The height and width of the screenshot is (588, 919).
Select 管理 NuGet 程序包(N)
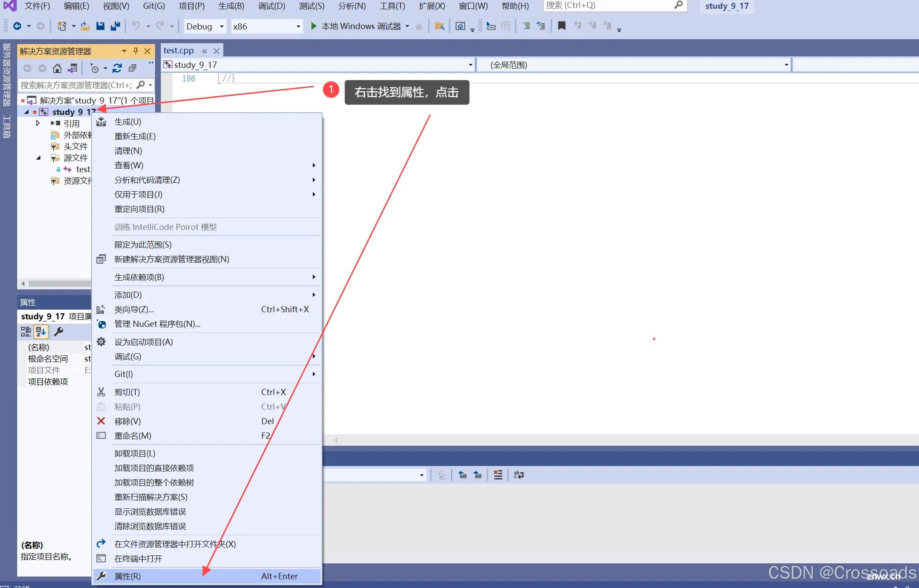207,324
